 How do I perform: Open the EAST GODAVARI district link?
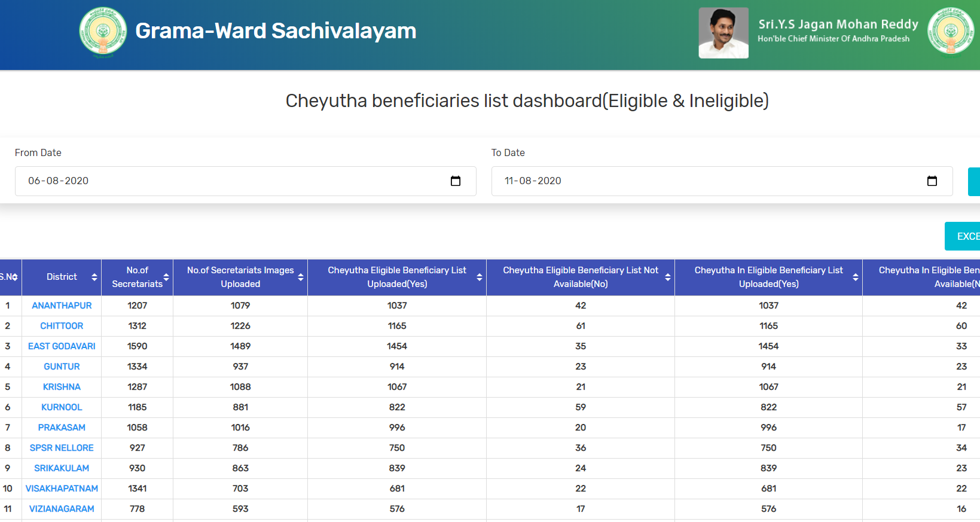tap(62, 346)
